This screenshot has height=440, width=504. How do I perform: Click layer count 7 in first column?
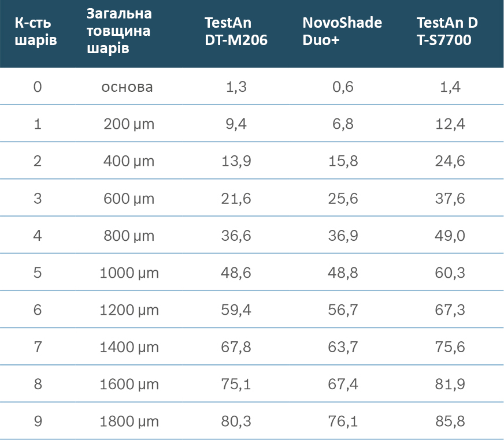tap(38, 347)
